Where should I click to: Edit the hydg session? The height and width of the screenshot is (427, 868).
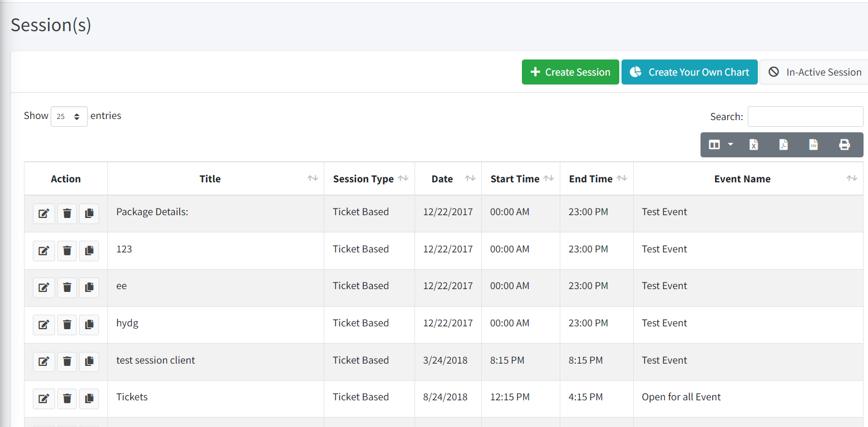(x=44, y=325)
